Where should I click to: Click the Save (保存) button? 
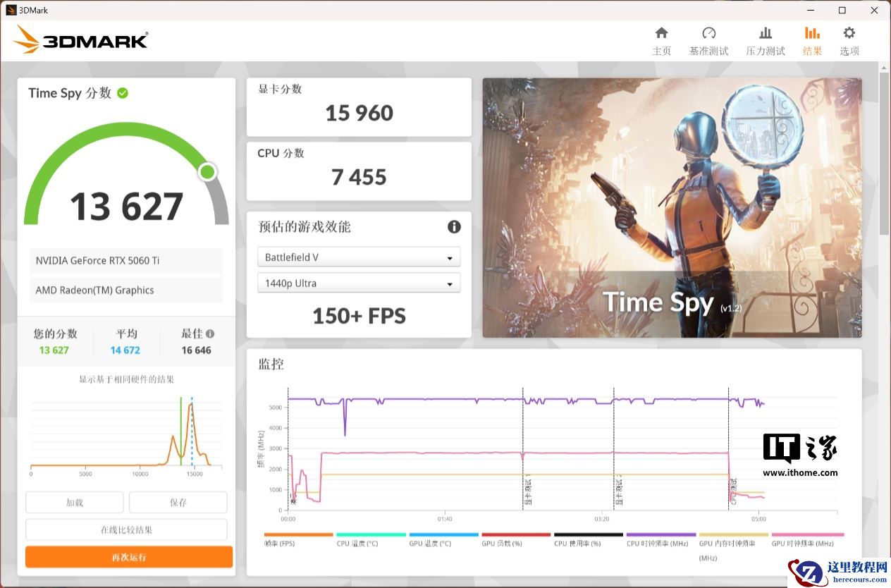pos(178,503)
